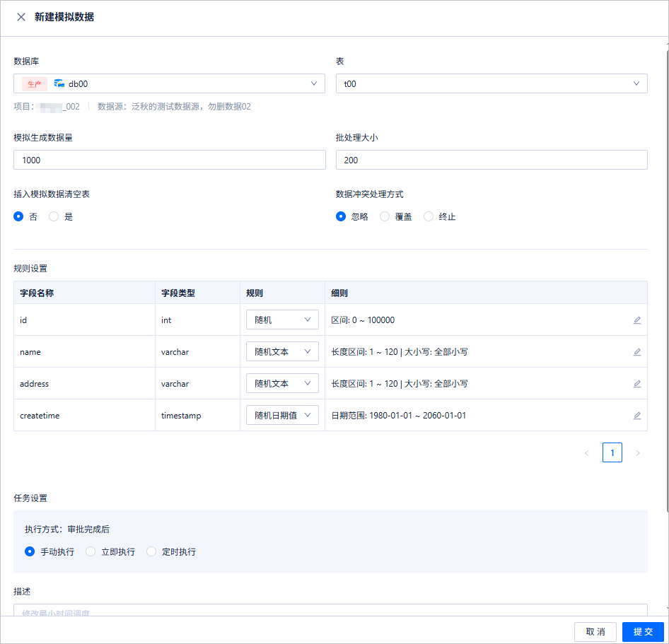Choose 覆盖 as data conflict handling

click(385, 216)
